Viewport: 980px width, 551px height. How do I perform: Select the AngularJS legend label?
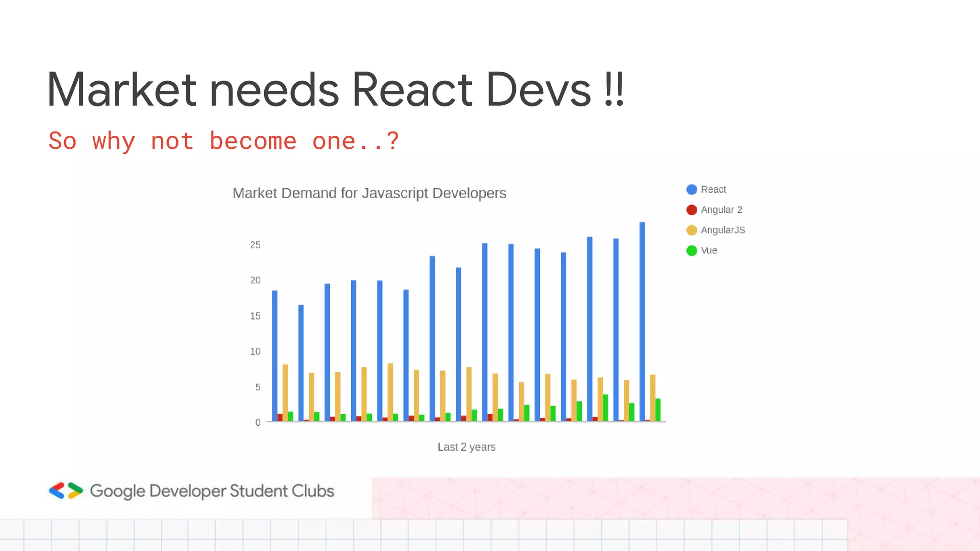pos(723,230)
